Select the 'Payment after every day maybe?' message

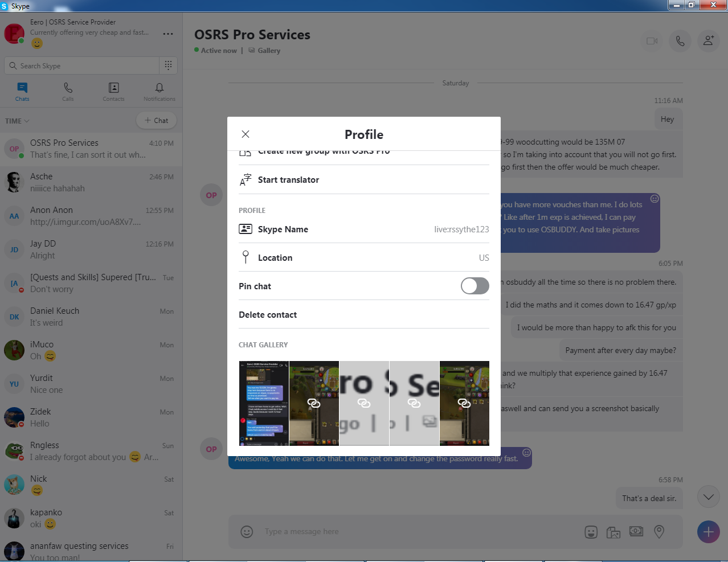click(621, 351)
